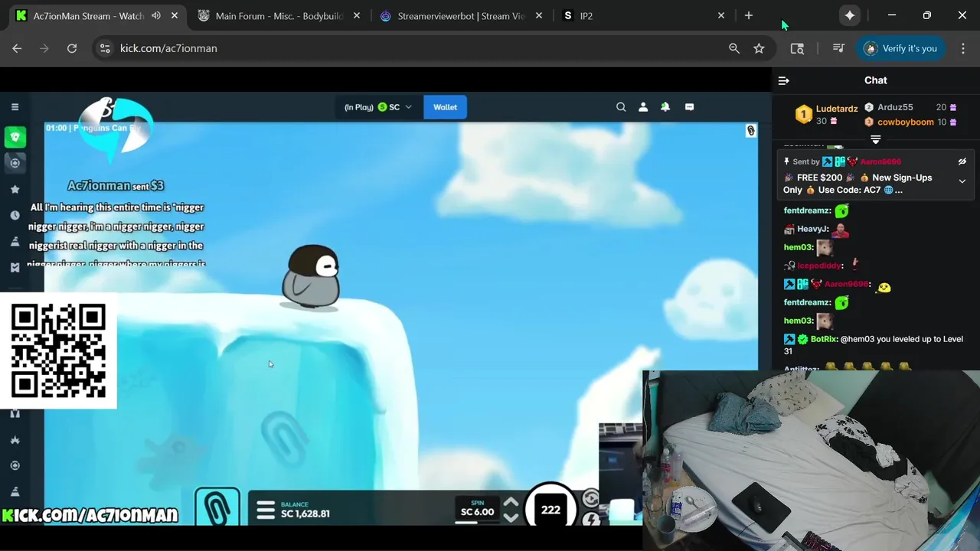Decrease the spin bet amount
Viewport: 980px width, 551px height.
click(511, 518)
